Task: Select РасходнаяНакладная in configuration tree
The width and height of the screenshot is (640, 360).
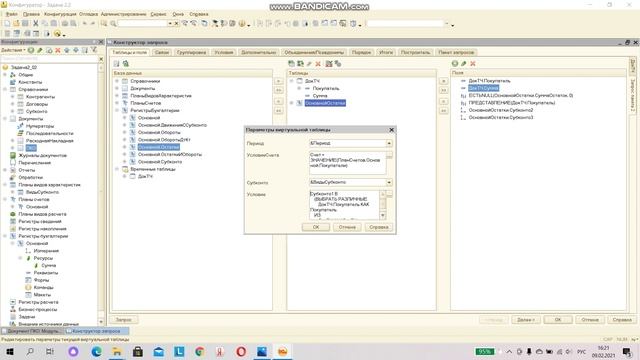Action: click(x=49, y=141)
